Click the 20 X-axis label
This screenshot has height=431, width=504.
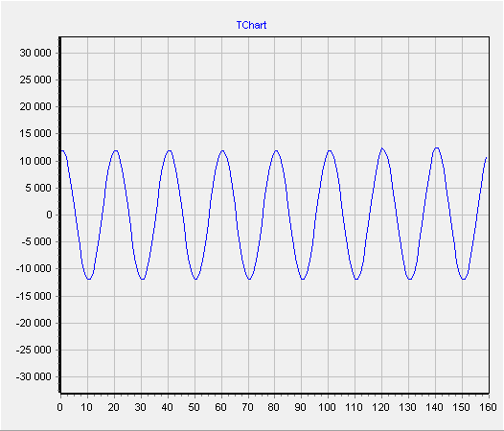point(114,408)
